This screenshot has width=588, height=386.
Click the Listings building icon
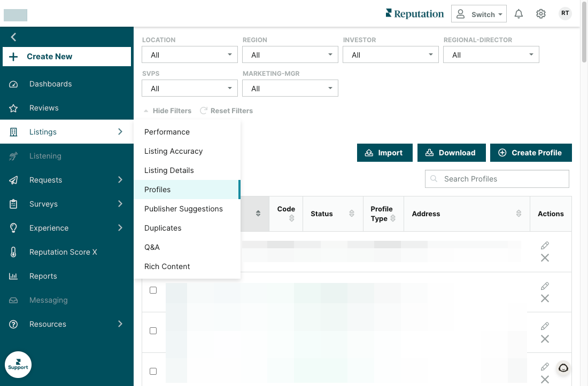(x=13, y=132)
